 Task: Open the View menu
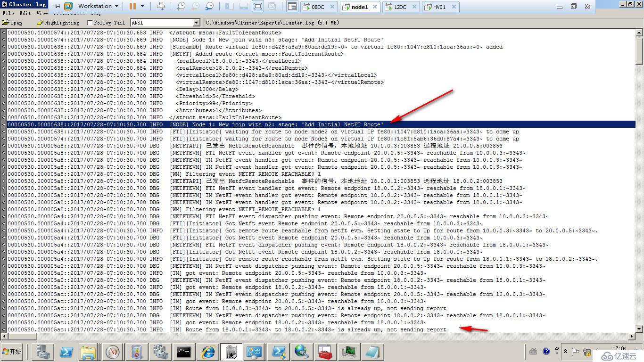42,13
